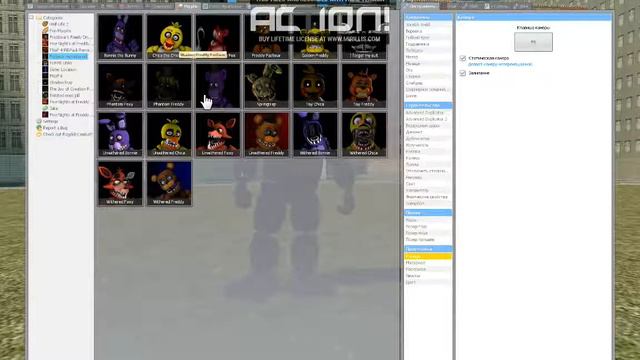The image size is (640, 360).
Task: Select the I forgot my suit model
Action: click(x=364, y=37)
